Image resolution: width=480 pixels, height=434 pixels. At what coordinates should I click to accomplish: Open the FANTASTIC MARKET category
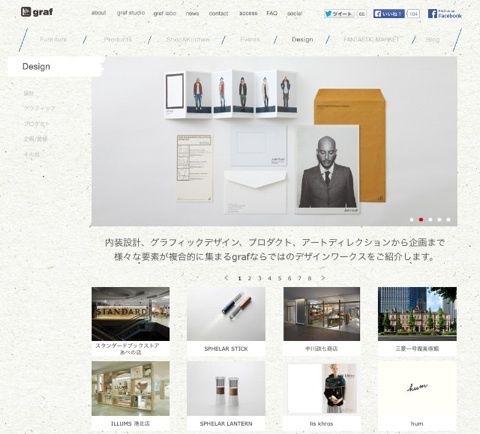tap(371, 39)
